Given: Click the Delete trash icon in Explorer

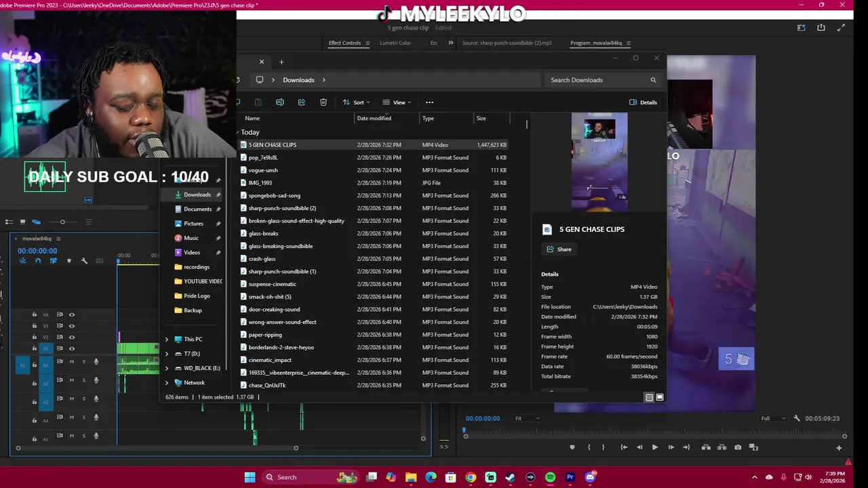Looking at the screenshot, I should (x=323, y=102).
